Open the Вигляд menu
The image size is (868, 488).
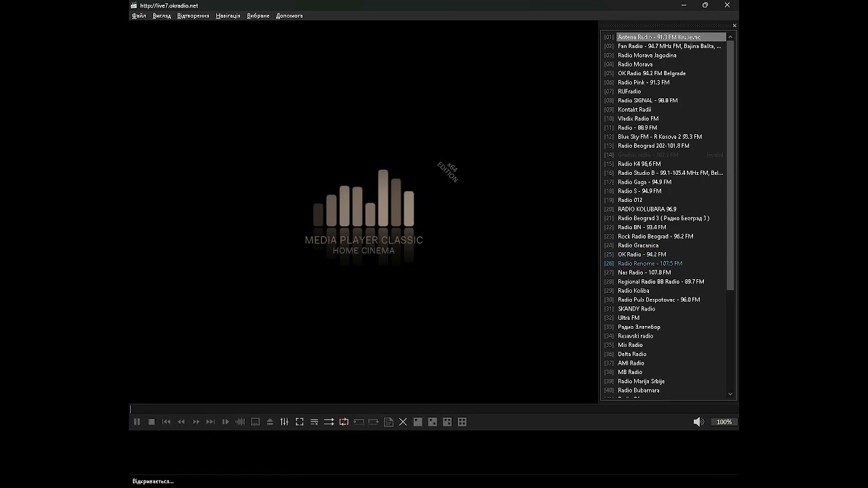[x=162, y=16]
